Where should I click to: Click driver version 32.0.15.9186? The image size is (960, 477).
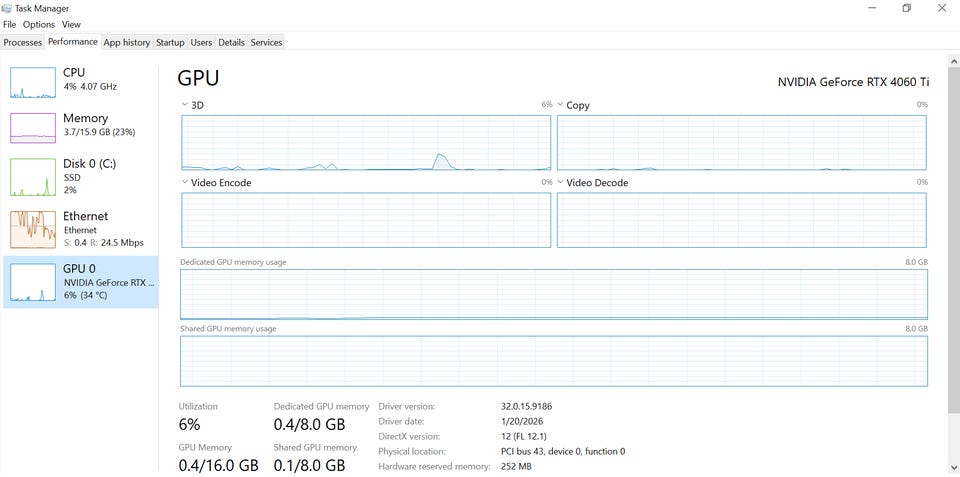(x=527, y=407)
